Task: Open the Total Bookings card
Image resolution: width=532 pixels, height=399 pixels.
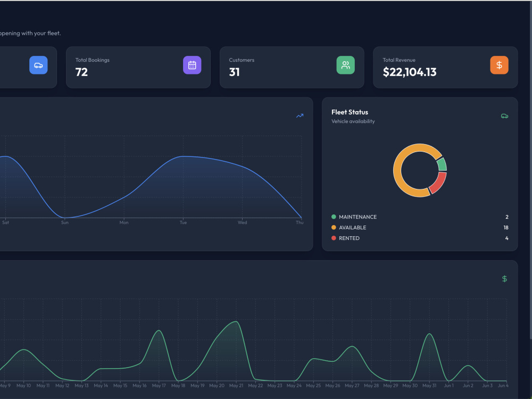Action: [x=138, y=67]
